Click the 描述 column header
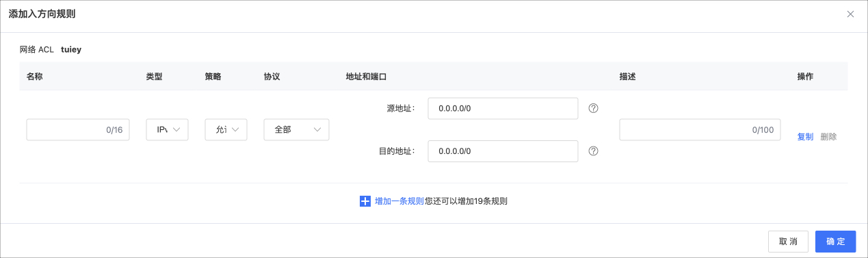This screenshot has width=868, height=258. click(x=628, y=77)
